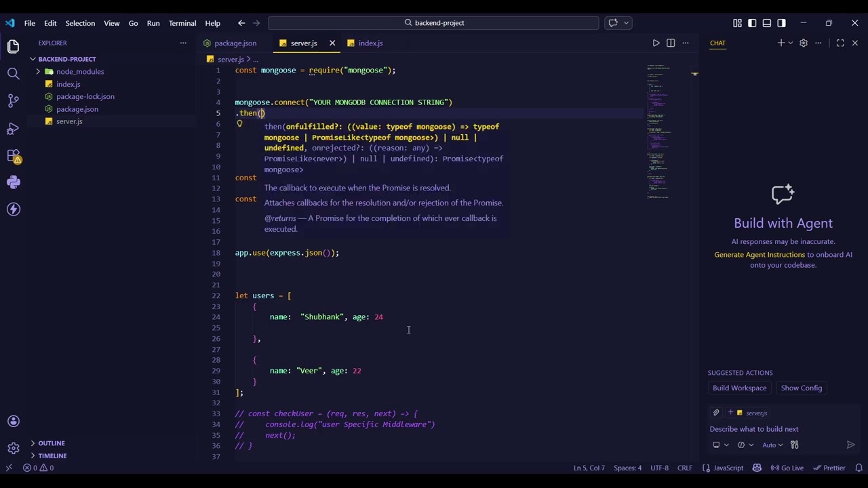Open chat settings gear icon
The image size is (868, 488).
pyautogui.click(x=804, y=43)
